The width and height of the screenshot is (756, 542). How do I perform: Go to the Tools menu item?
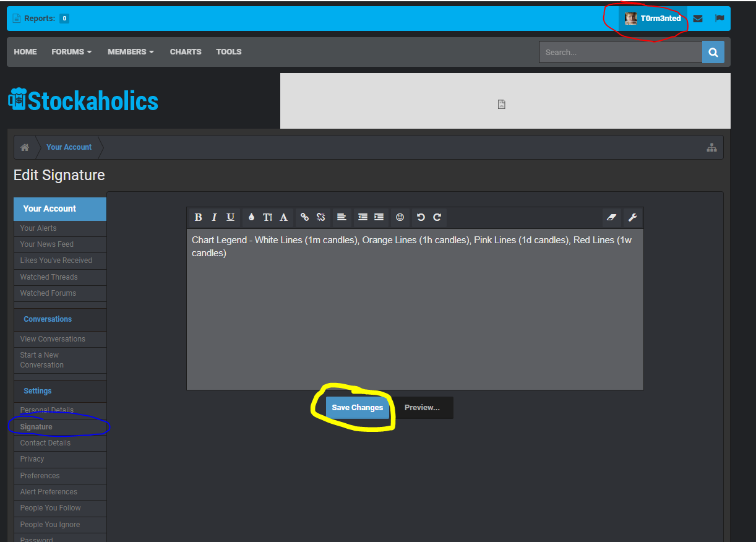(228, 52)
